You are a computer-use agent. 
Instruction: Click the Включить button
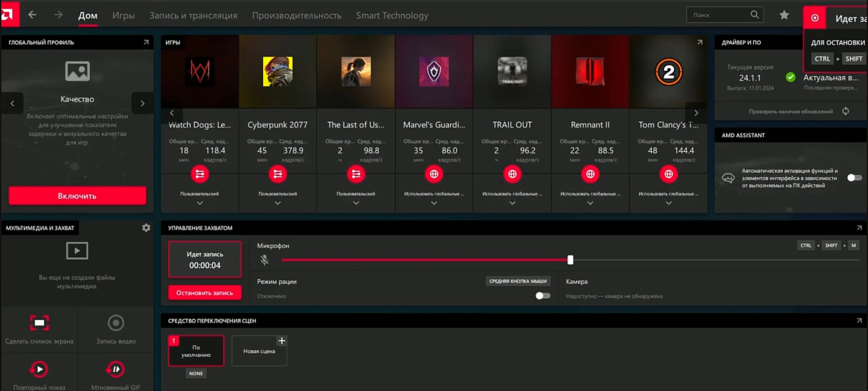point(77,196)
